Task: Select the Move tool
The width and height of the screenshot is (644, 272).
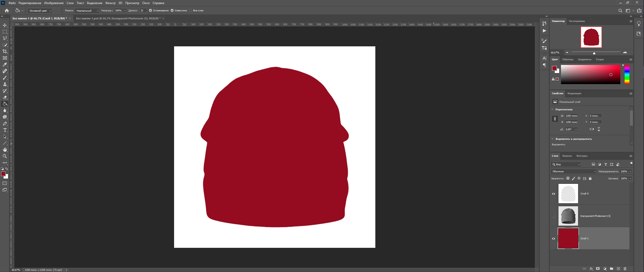Action: pos(5,25)
